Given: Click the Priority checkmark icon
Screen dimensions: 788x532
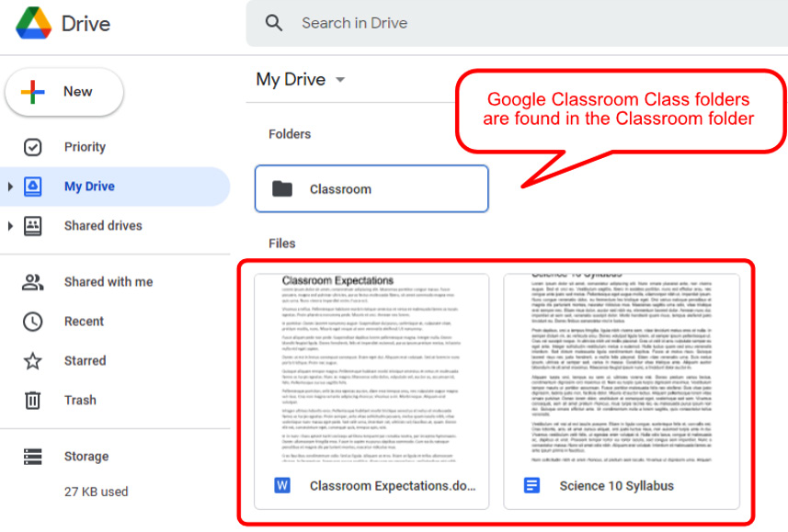Looking at the screenshot, I should point(33,147).
